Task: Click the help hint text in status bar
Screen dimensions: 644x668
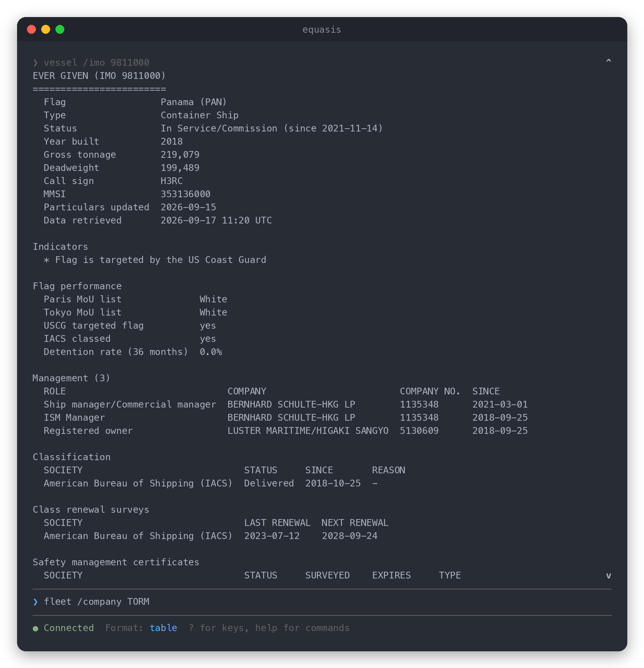Action: point(269,628)
